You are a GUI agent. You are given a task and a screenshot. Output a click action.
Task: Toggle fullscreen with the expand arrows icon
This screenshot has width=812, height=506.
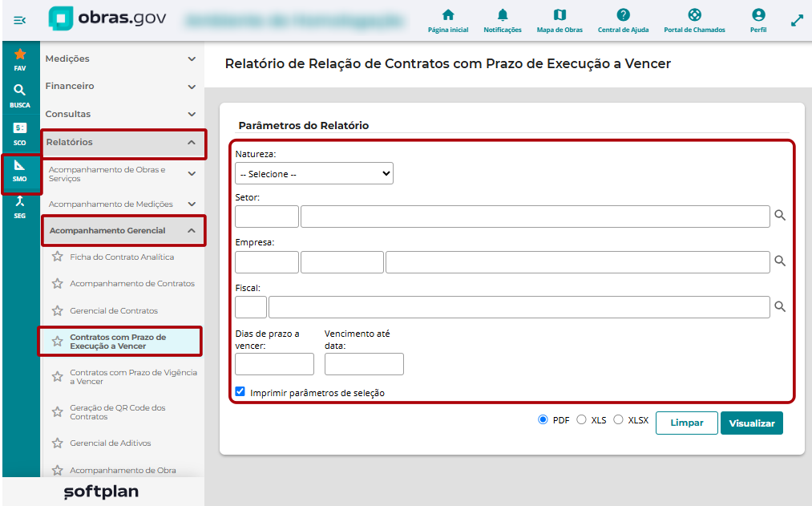click(797, 21)
